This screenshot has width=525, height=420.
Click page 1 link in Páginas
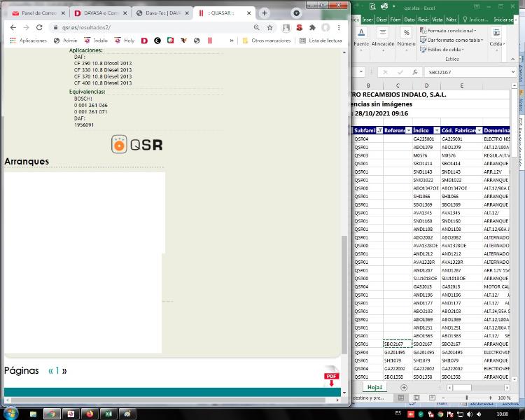pos(57,370)
